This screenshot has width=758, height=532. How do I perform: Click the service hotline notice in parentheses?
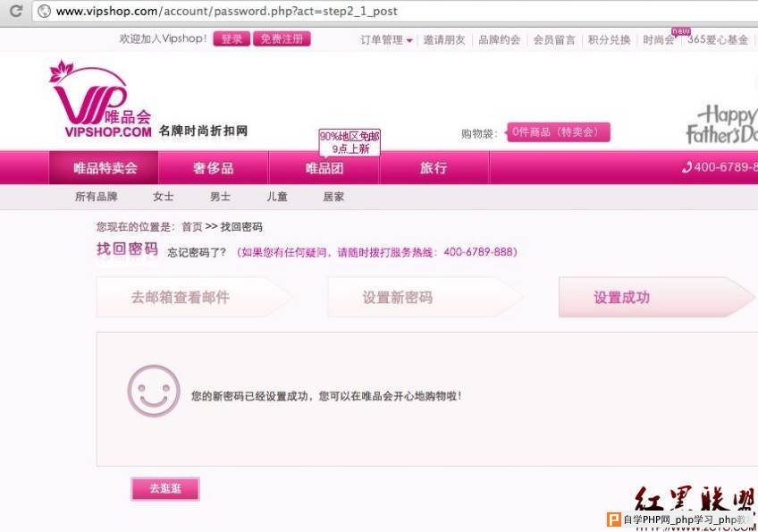(x=377, y=252)
